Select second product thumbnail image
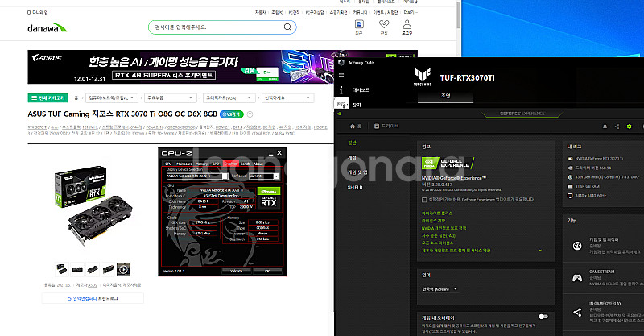The height and width of the screenshot is (336, 644). (x=77, y=269)
